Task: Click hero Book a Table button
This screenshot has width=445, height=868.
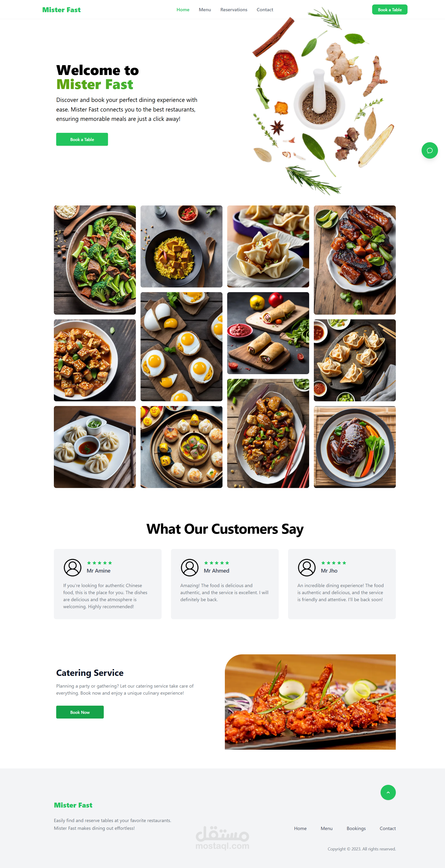Action: pos(82,139)
